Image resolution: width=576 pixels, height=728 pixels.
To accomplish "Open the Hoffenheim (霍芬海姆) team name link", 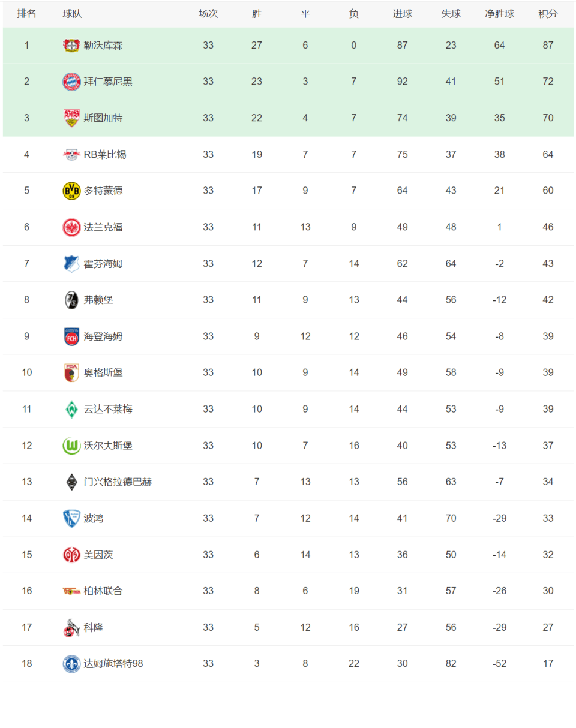I will [103, 263].
